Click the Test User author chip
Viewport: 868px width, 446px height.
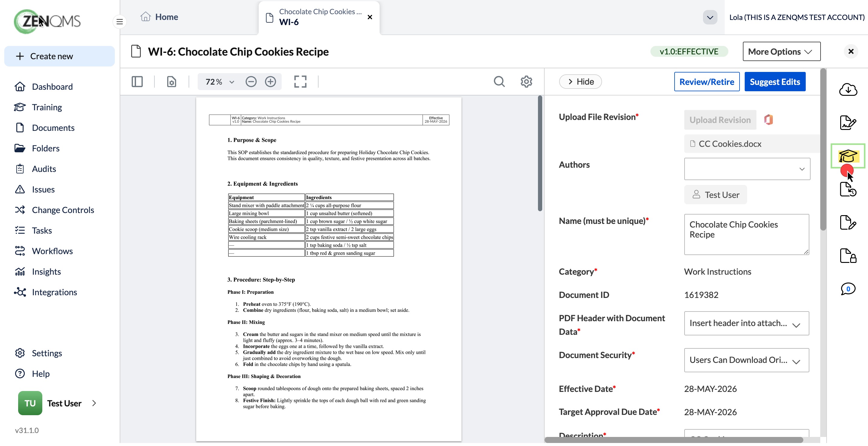[715, 195]
